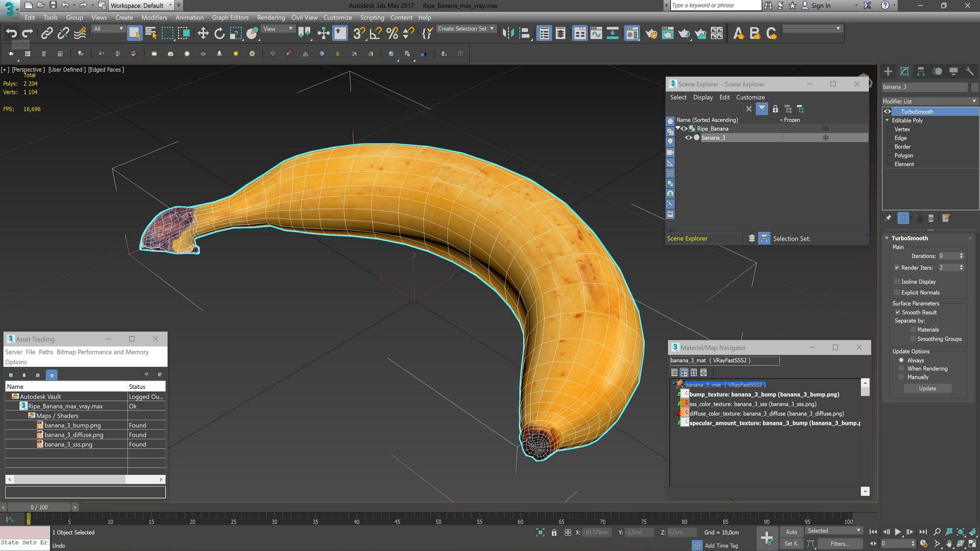The width and height of the screenshot is (980, 551).
Task: Select the Manually update option
Action: (x=901, y=377)
